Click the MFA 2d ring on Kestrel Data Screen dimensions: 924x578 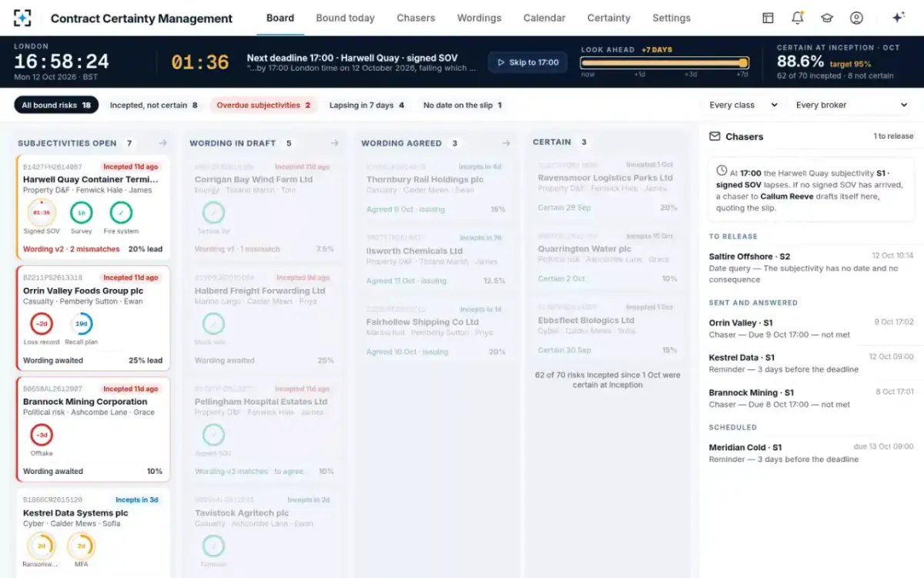(81, 546)
